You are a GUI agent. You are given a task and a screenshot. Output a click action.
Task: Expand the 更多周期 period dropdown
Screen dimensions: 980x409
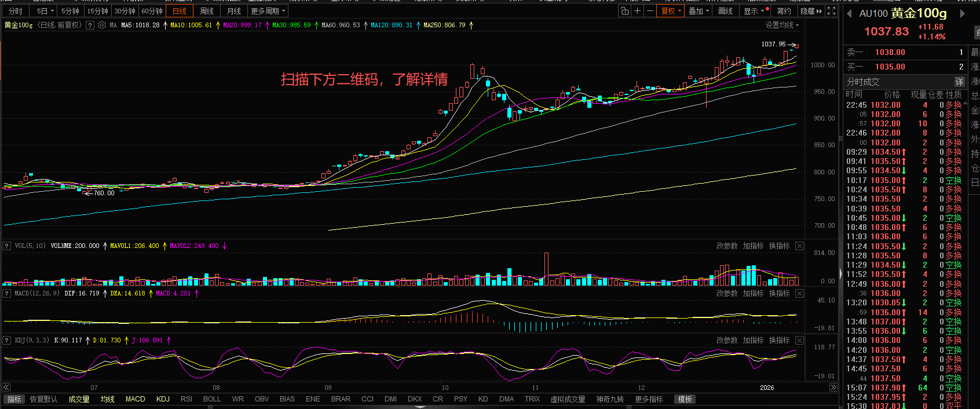coord(268,11)
